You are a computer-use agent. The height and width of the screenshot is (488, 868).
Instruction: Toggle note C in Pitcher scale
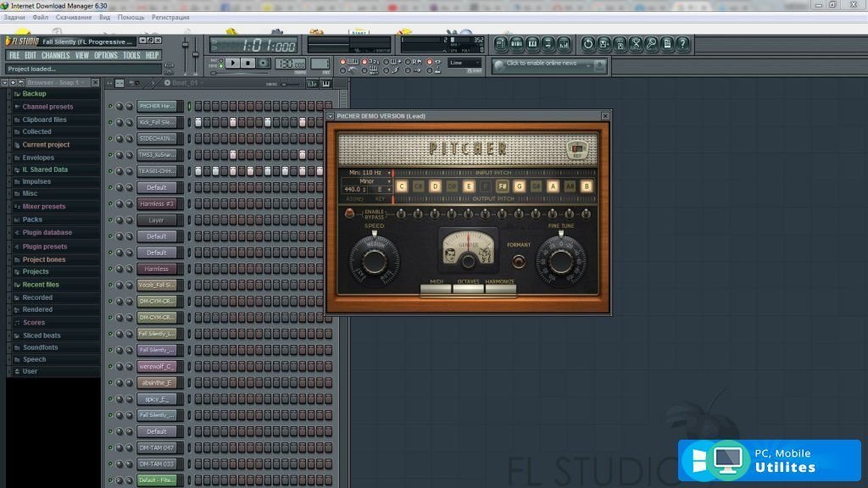[x=402, y=186]
